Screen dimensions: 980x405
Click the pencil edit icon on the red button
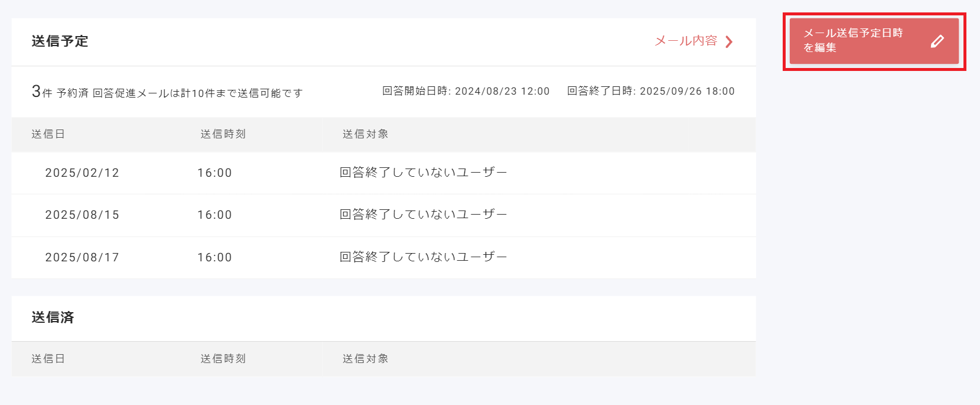tap(937, 41)
